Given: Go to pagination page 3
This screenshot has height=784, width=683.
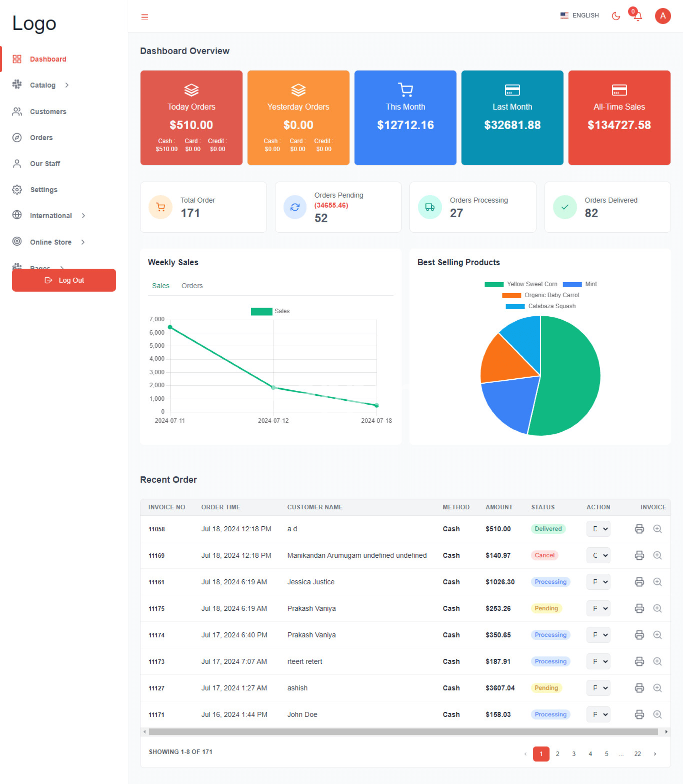Looking at the screenshot, I should tap(573, 754).
